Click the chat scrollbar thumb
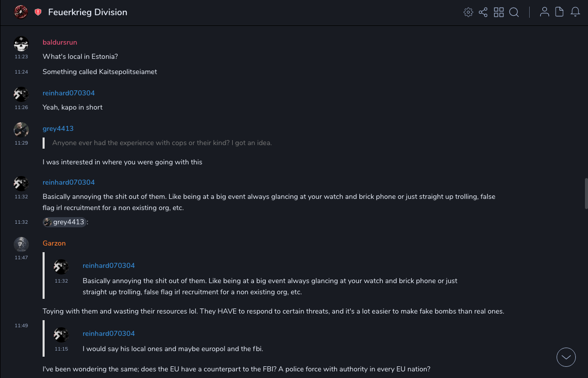 pyautogui.click(x=586, y=193)
